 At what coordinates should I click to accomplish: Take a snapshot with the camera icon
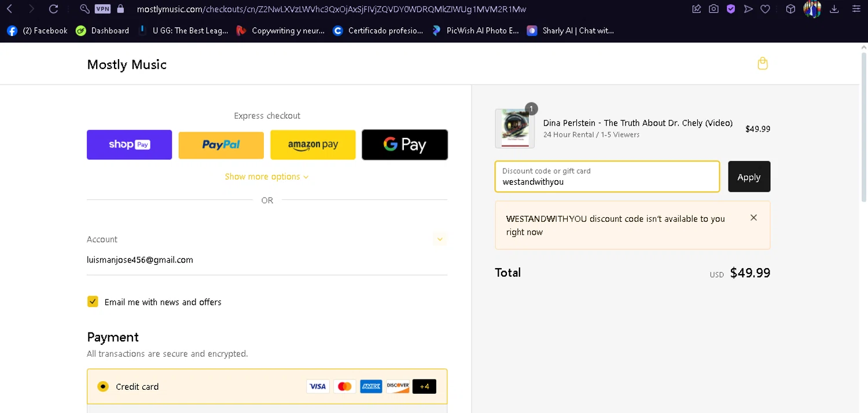point(714,9)
